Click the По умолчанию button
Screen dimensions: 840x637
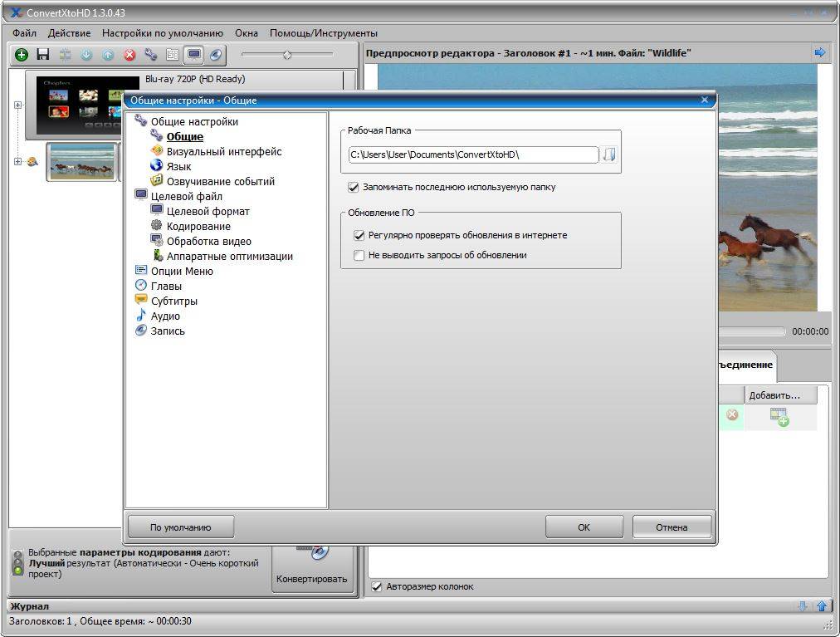point(181,527)
